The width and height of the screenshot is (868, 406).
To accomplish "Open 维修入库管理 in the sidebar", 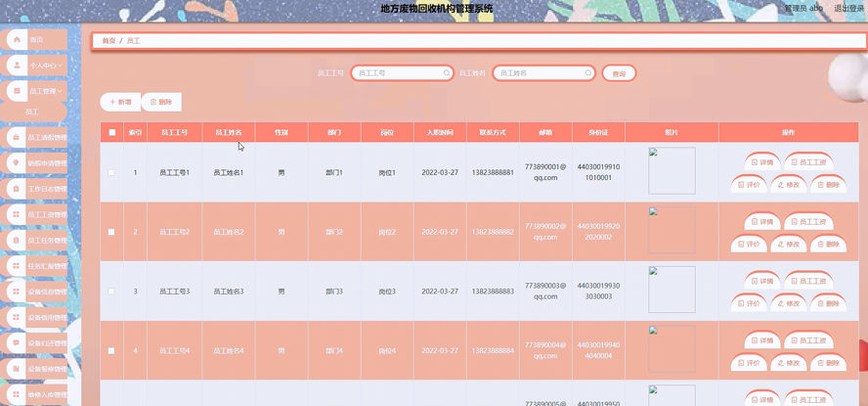I will point(34,395).
